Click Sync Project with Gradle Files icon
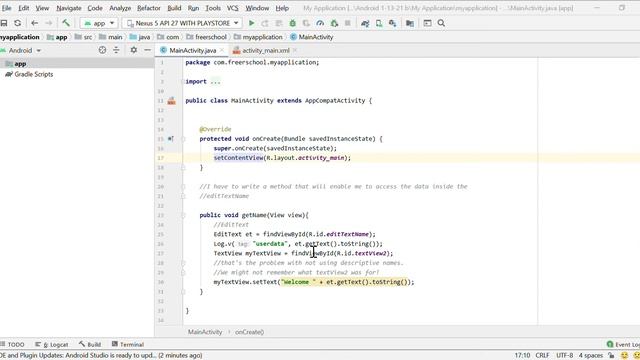Screen dimensions: 640x360 (365, 23)
